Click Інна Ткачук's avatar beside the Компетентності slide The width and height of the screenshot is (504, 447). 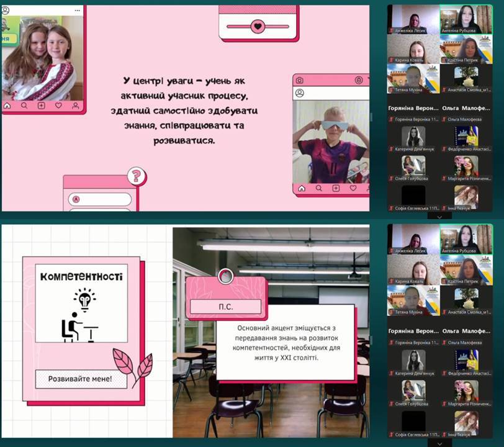point(466,422)
